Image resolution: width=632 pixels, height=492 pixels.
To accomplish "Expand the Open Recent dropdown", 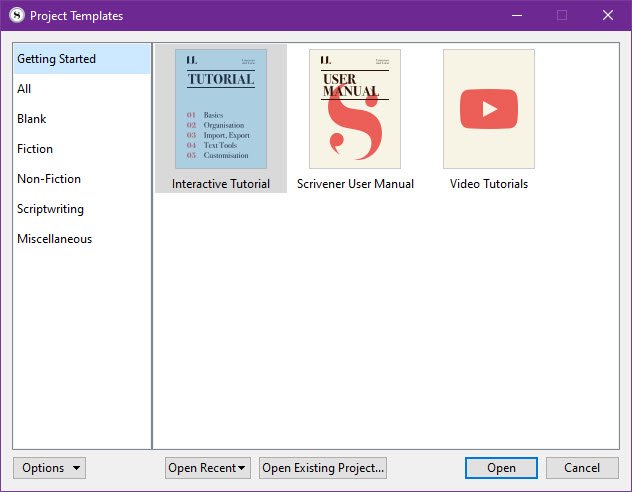I will tap(208, 468).
